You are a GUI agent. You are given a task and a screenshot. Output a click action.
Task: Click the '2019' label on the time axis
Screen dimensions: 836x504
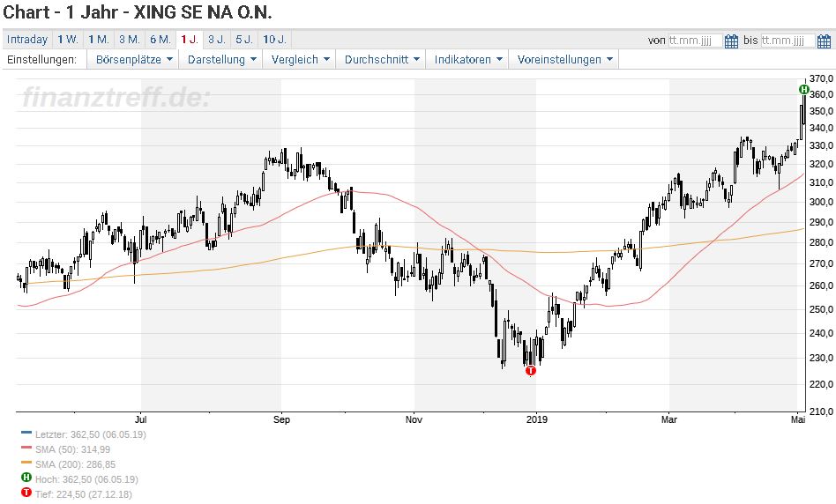click(x=536, y=419)
